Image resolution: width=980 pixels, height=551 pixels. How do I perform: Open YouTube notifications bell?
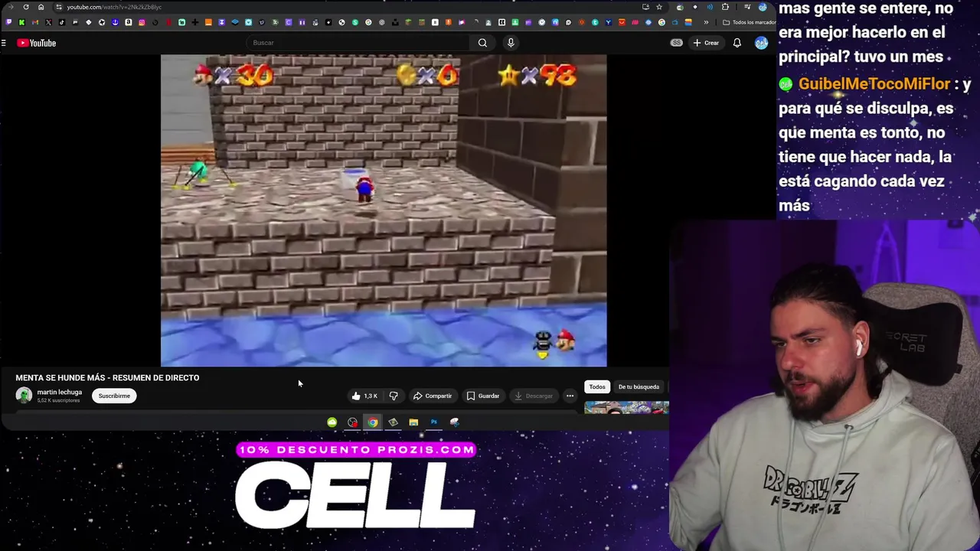point(737,43)
